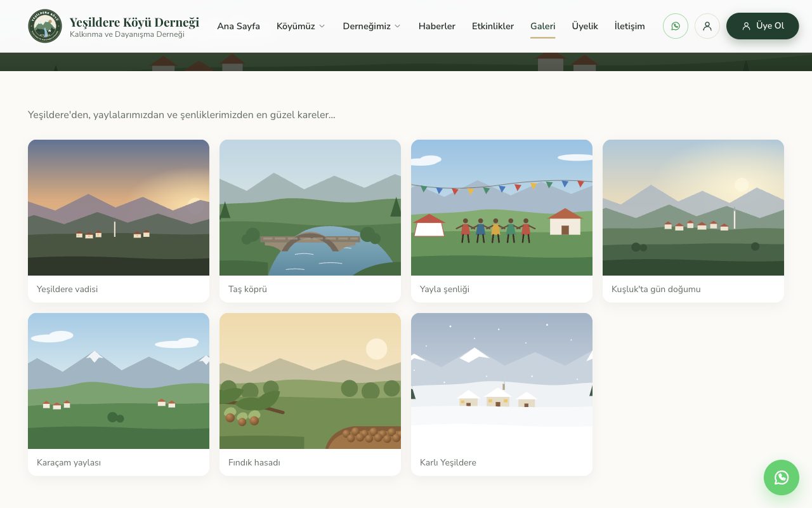Click the caption 'Taş köprü'
Image resolution: width=812 pixels, height=508 pixels.
[x=247, y=289]
